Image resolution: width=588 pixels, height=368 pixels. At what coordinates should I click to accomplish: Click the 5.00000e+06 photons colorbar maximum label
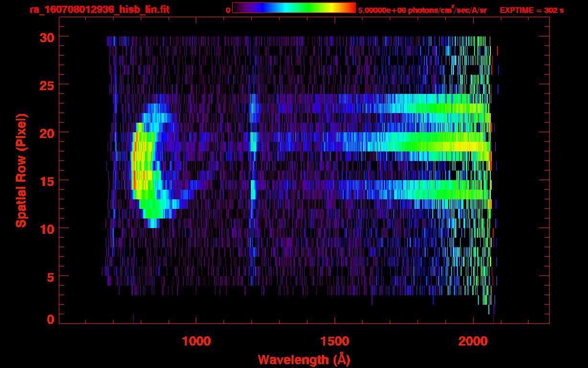click(422, 10)
